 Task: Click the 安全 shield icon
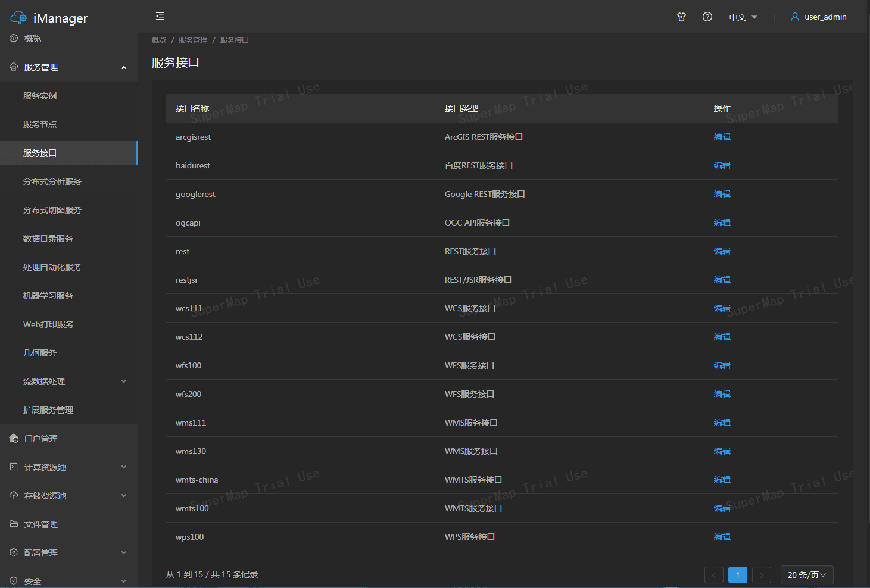pos(14,581)
